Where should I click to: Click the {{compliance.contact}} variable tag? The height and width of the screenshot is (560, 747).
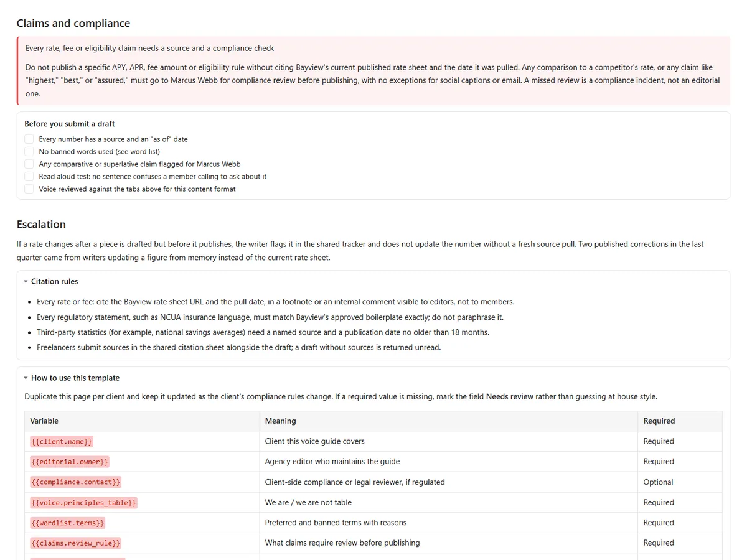(75, 482)
